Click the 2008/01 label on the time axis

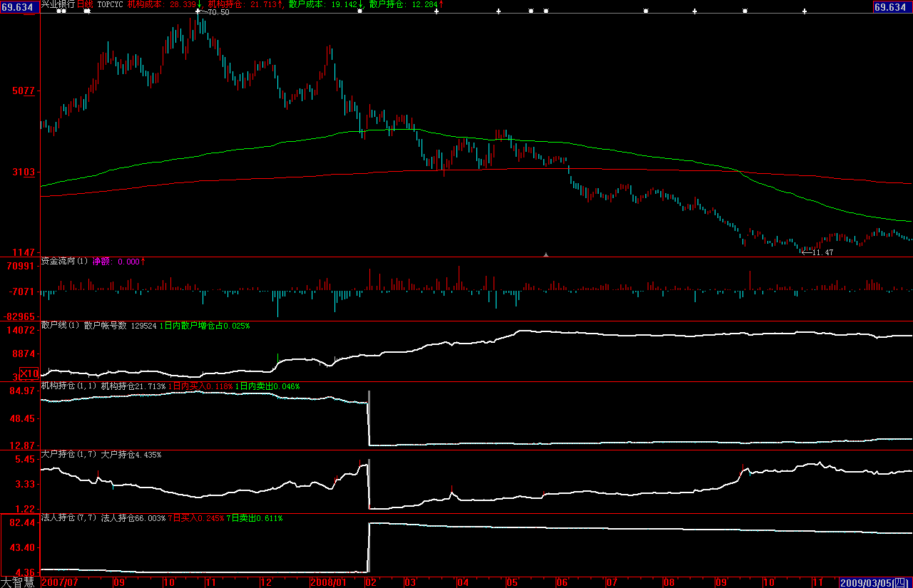[327, 582]
